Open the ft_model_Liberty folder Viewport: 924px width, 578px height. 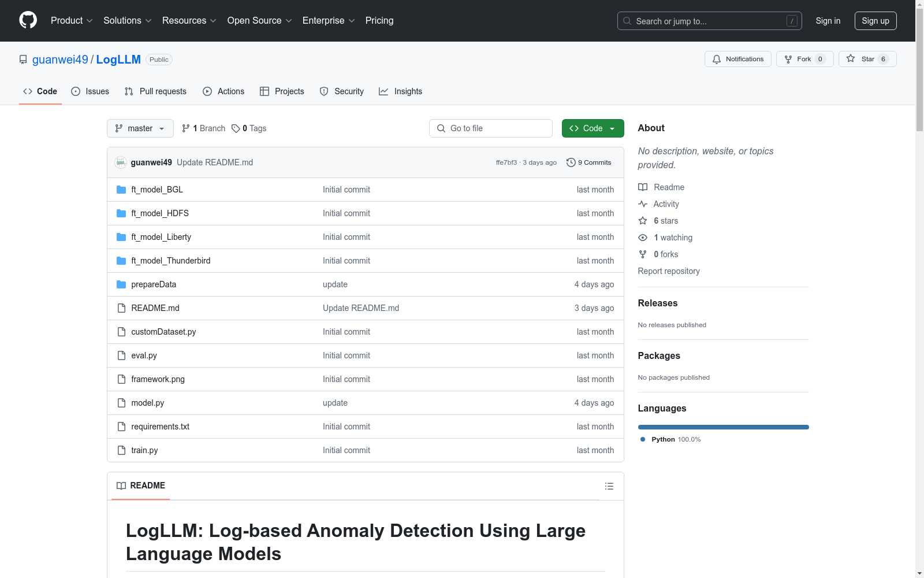(x=161, y=237)
